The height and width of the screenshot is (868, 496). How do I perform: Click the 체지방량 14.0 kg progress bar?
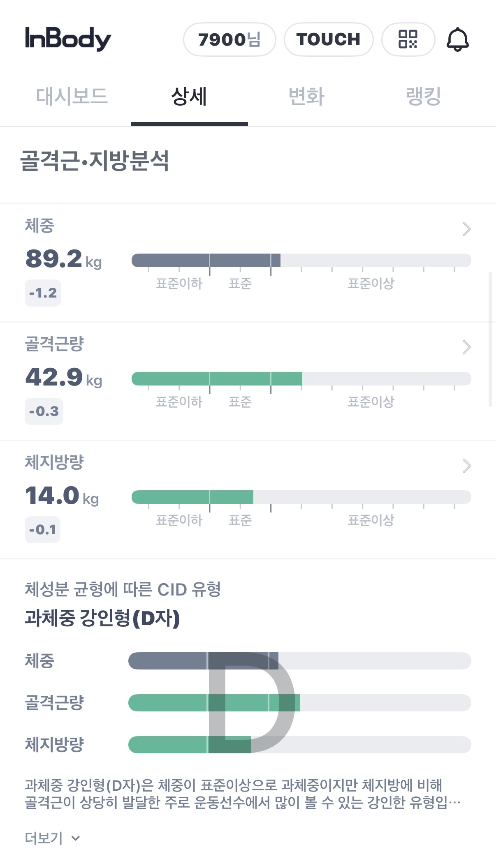[301, 497]
